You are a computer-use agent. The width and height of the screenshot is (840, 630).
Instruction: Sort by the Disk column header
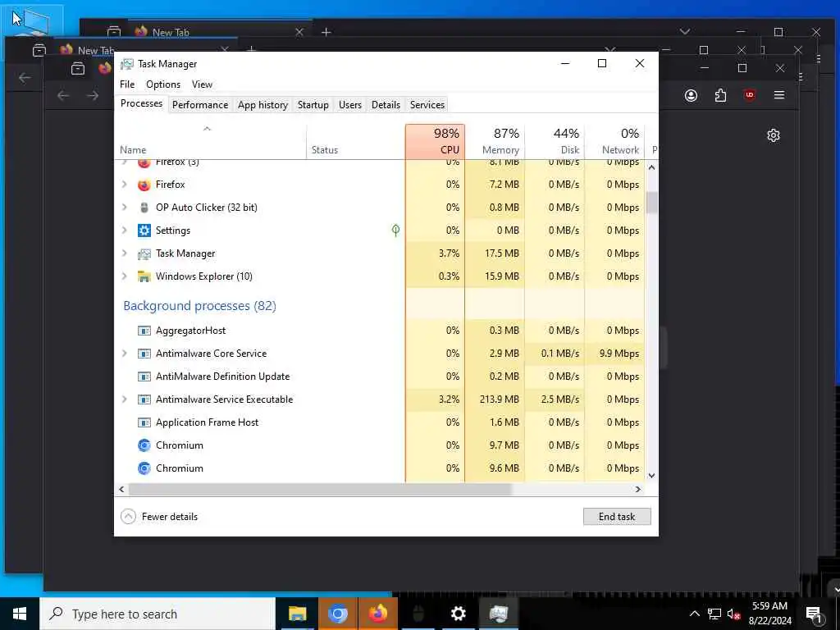[x=555, y=141]
